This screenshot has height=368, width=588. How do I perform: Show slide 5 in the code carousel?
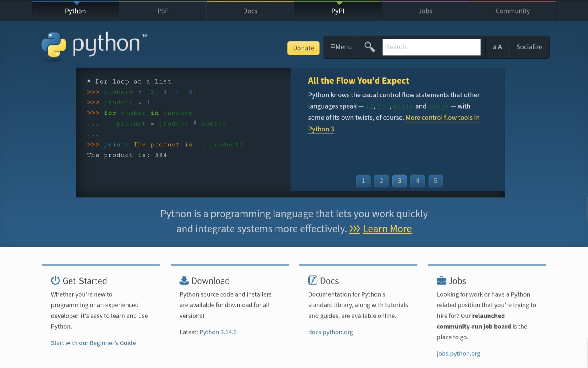click(x=436, y=181)
